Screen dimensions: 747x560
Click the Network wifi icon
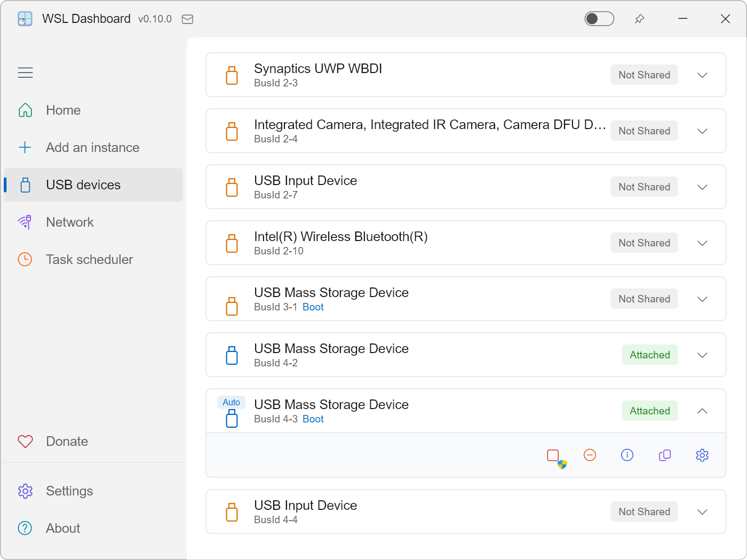(x=25, y=222)
